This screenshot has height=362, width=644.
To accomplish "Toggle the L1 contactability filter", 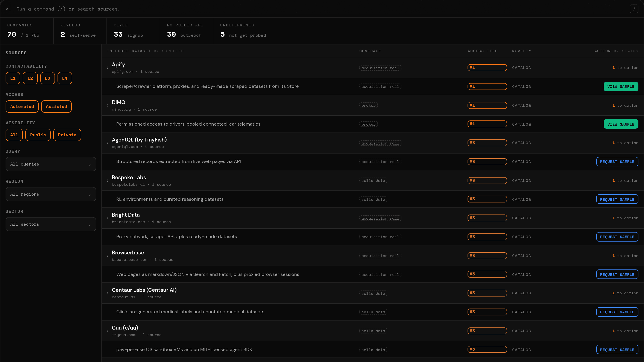I will click(x=13, y=78).
